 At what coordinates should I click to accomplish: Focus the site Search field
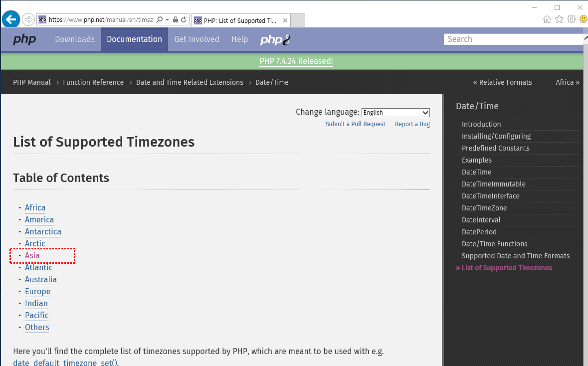(x=514, y=39)
